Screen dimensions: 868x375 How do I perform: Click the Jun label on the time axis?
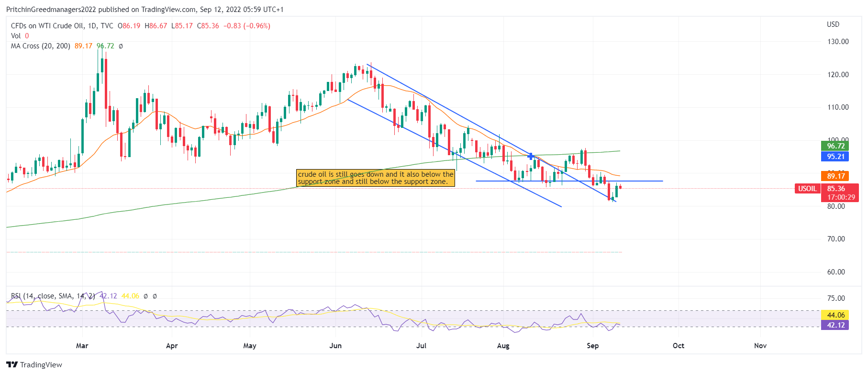(x=335, y=346)
